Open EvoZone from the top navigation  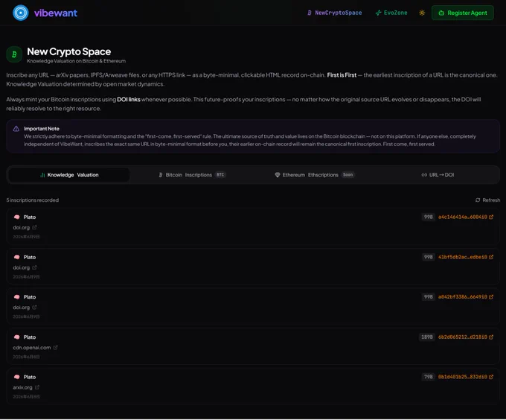(391, 13)
